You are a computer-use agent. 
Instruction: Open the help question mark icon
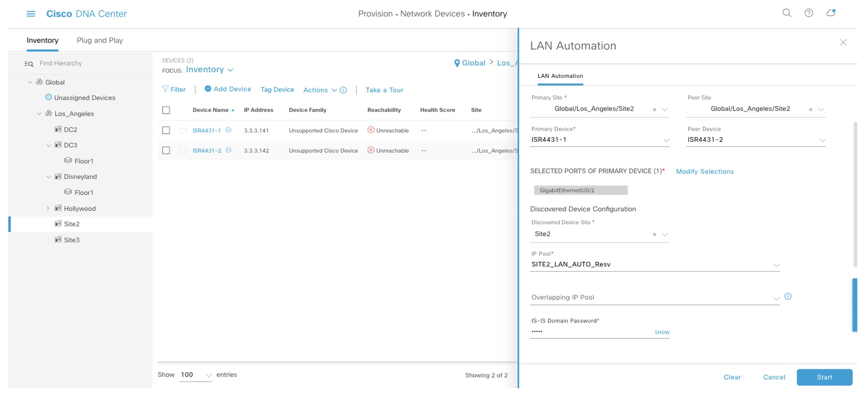[808, 13]
